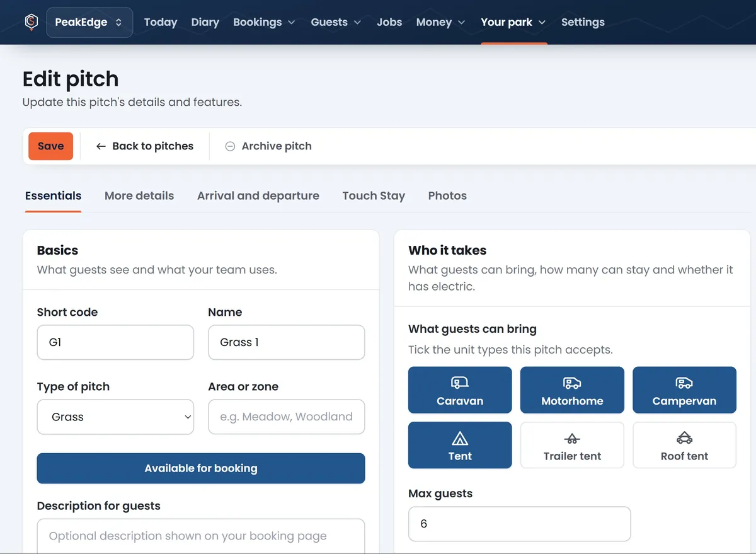The image size is (756, 554).
Task: Enable the Trailer tent unit type
Action: point(572,445)
